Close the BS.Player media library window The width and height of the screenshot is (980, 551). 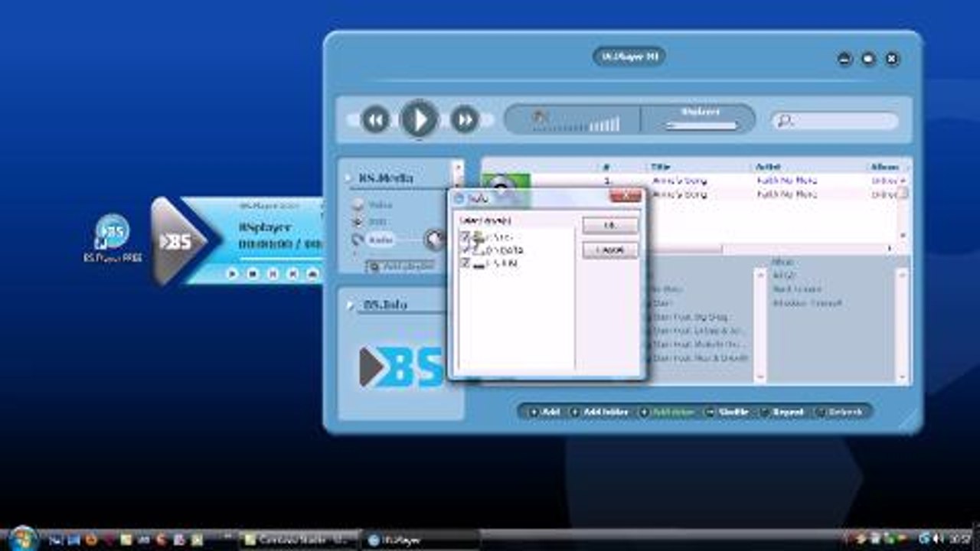point(892,59)
